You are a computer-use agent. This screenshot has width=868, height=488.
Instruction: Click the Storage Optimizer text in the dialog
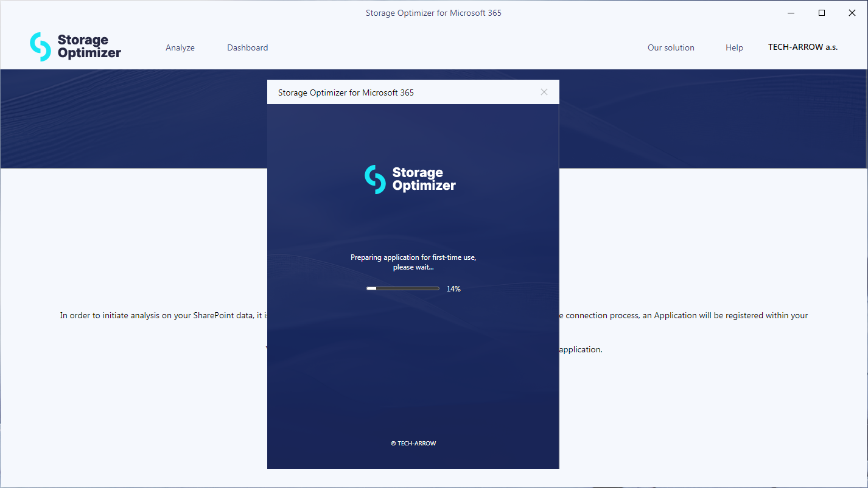pyautogui.click(x=424, y=180)
